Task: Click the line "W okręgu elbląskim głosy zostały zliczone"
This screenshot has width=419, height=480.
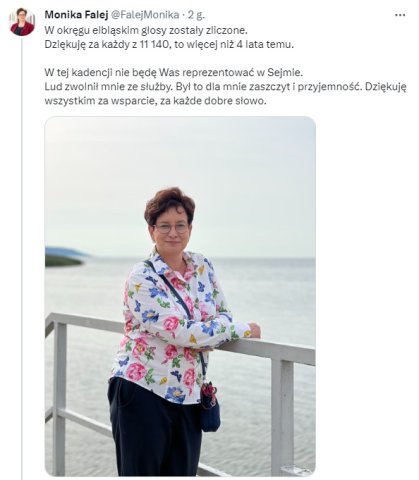Action: pyautogui.click(x=146, y=30)
